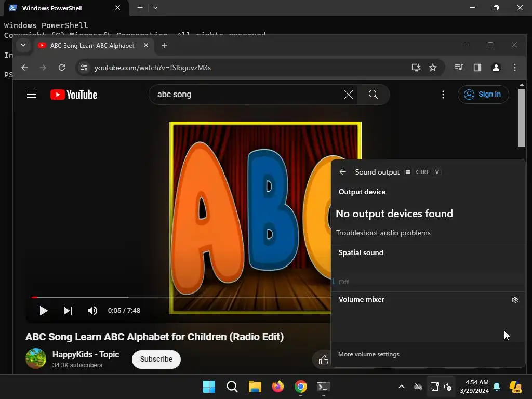Click the page vertical scrollbar

tap(522, 118)
